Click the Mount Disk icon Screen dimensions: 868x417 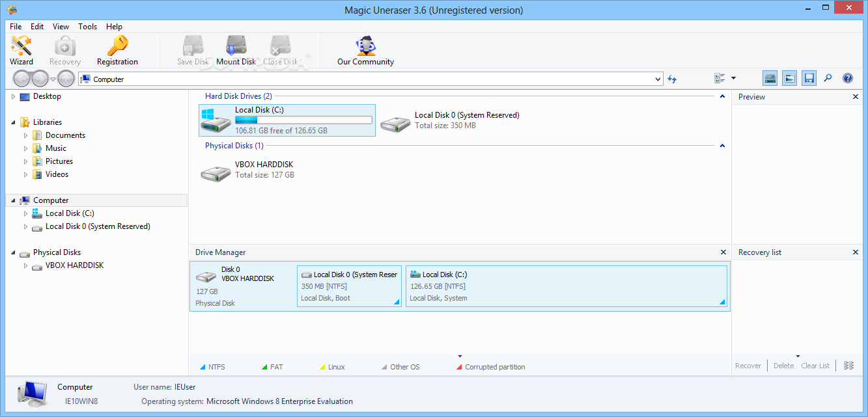(236, 50)
